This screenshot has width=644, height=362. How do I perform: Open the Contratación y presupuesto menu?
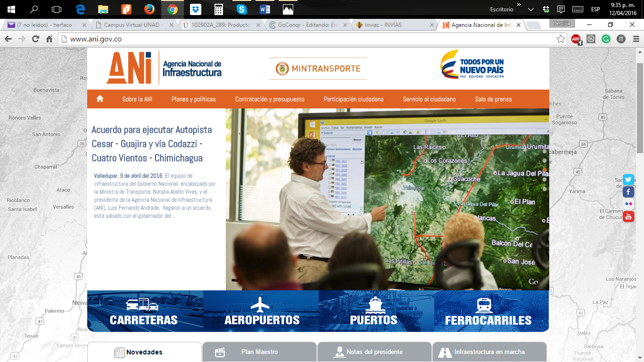[x=270, y=99]
